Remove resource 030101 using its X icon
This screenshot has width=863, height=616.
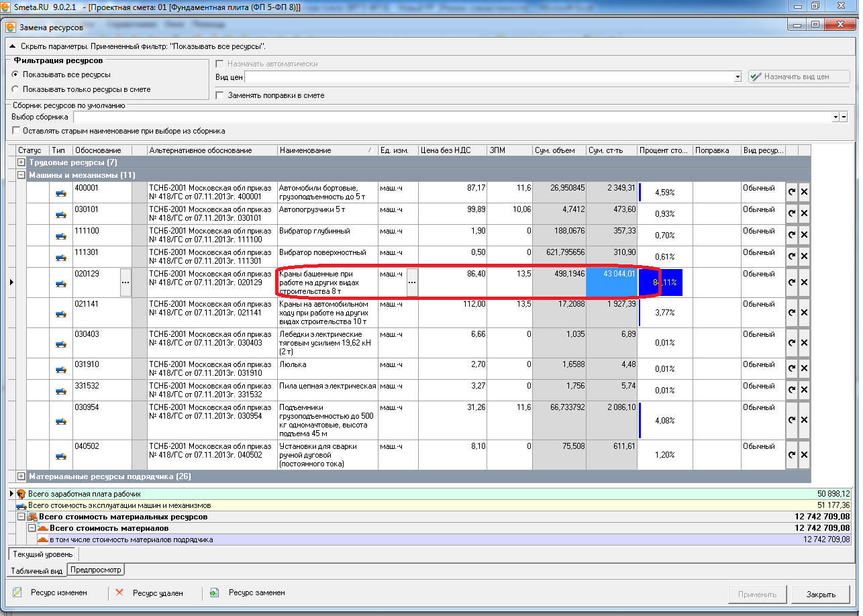[804, 213]
